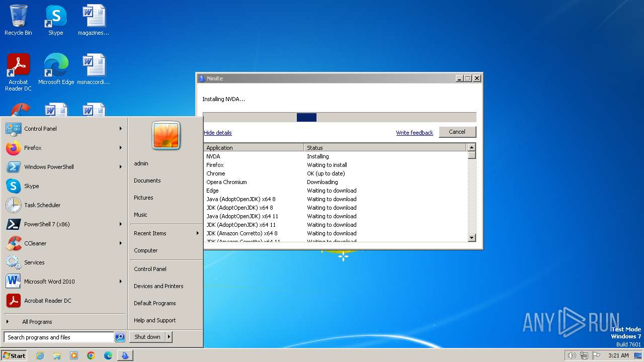Viewport: 644px width, 362px height.
Task: Select Acrobat Reader DC desktop icon
Action: tap(18, 72)
